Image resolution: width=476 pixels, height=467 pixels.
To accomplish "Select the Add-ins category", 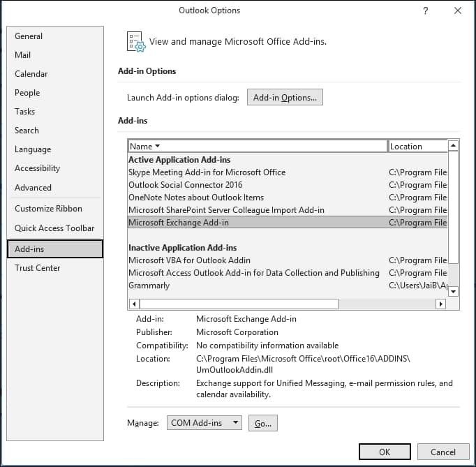I will tap(55, 249).
